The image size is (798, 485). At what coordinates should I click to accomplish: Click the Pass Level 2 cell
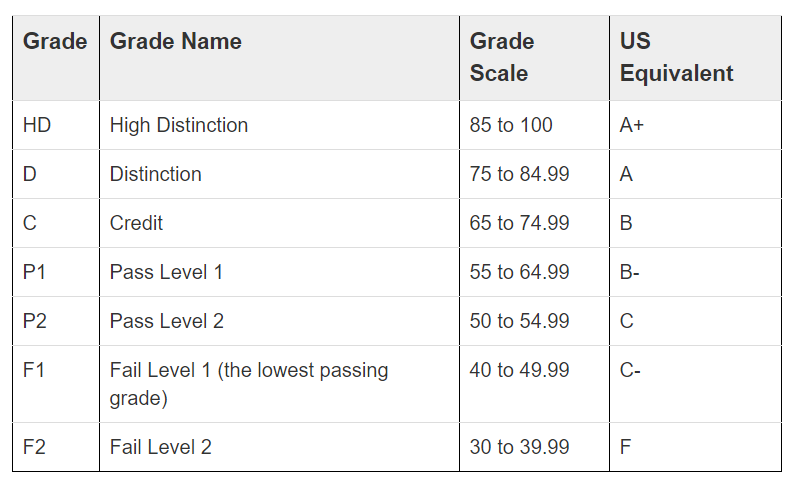tap(167, 321)
